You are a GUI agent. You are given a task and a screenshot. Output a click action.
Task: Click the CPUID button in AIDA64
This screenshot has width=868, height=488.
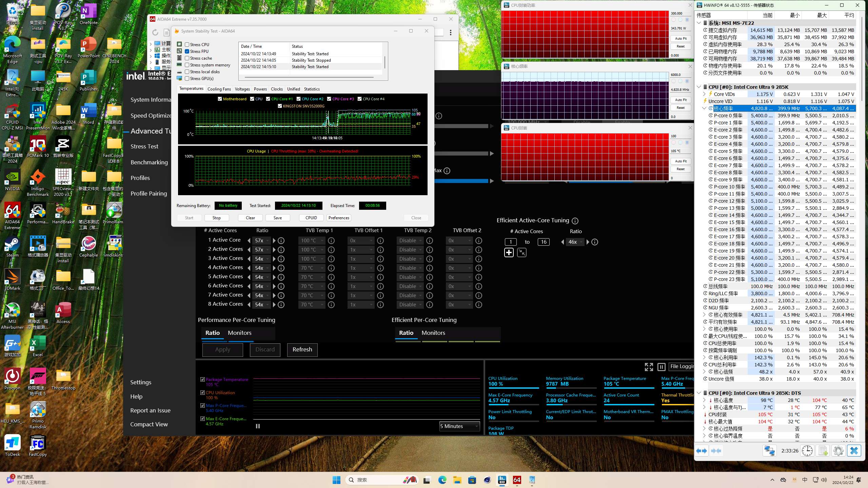(311, 218)
